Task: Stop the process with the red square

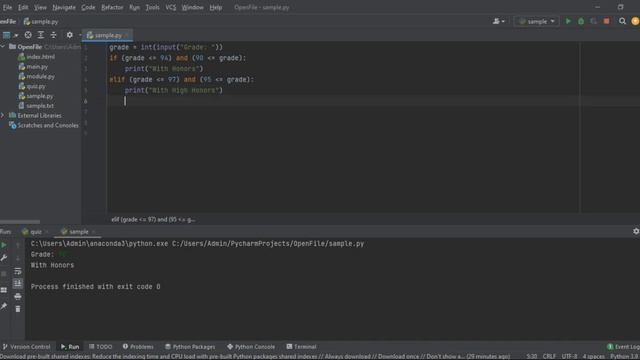Action: point(607,21)
